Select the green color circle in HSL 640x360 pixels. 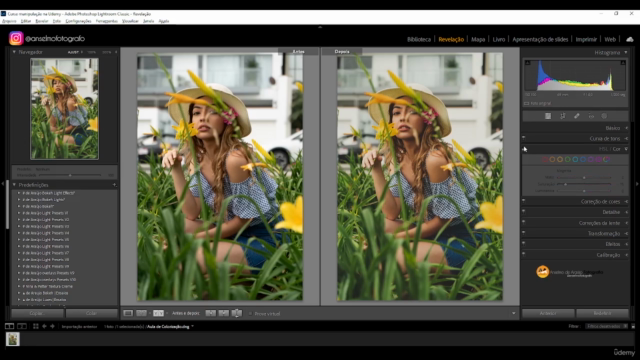coord(568,160)
